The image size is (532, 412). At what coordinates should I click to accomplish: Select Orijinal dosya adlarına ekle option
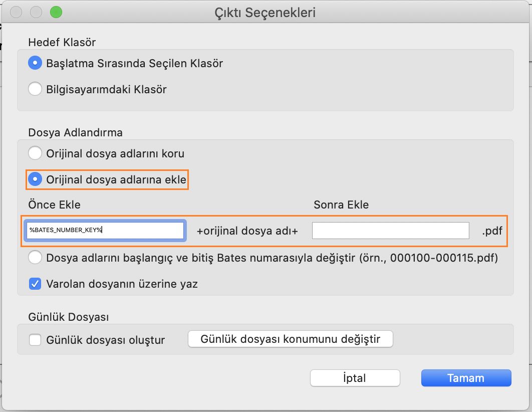pyautogui.click(x=35, y=179)
